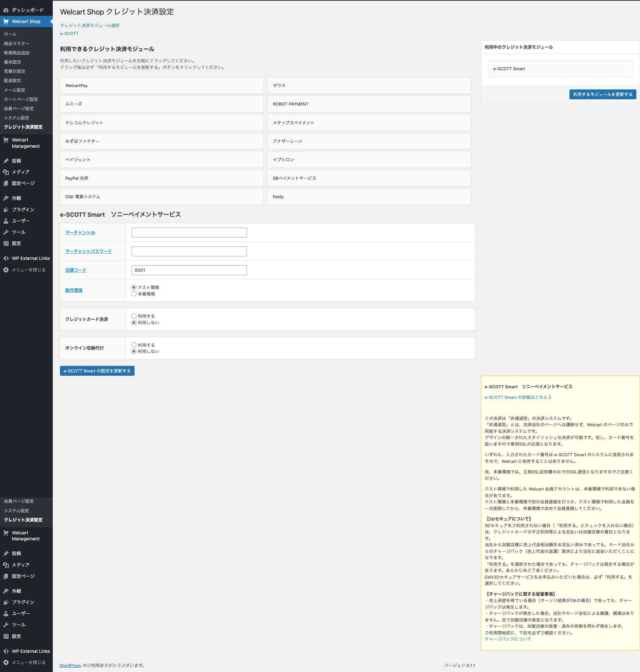The height and width of the screenshot is (672, 640).
Task: Open e-SCOTT Smart の詳細はこちら link
Action: [x=518, y=397]
